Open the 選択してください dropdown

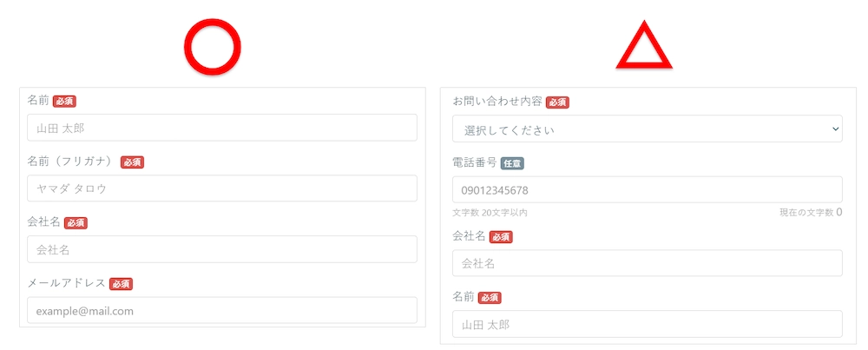coord(647,129)
